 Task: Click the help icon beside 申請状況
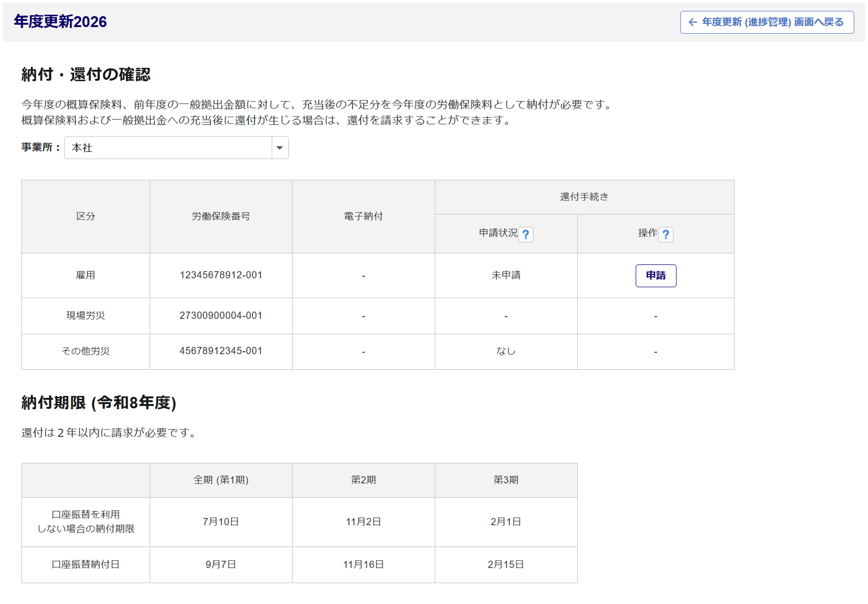tap(526, 234)
